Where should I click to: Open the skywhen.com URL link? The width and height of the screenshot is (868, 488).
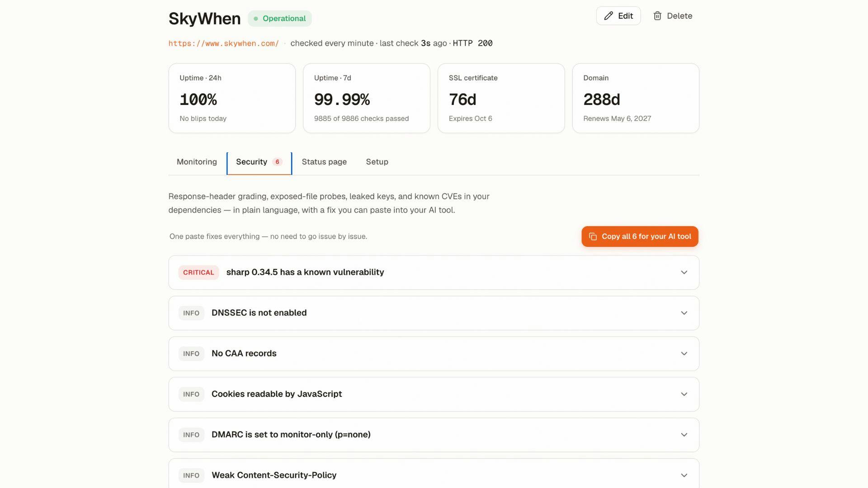(x=224, y=43)
